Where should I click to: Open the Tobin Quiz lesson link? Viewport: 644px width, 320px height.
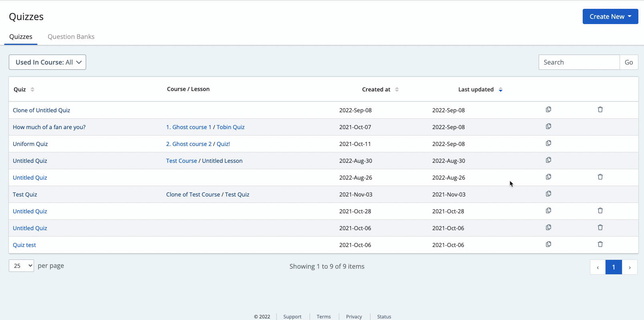click(231, 127)
